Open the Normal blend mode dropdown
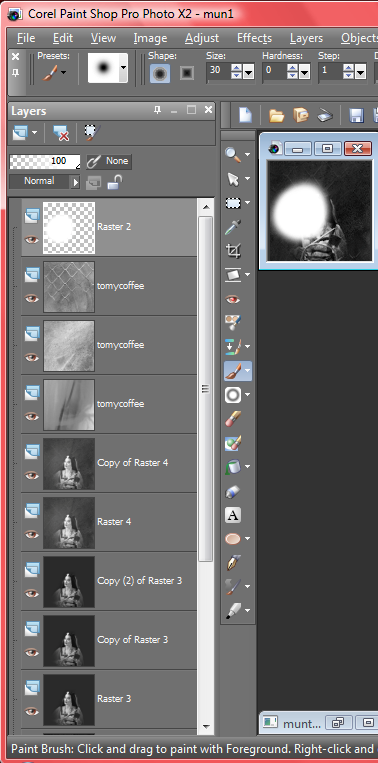 coord(45,181)
